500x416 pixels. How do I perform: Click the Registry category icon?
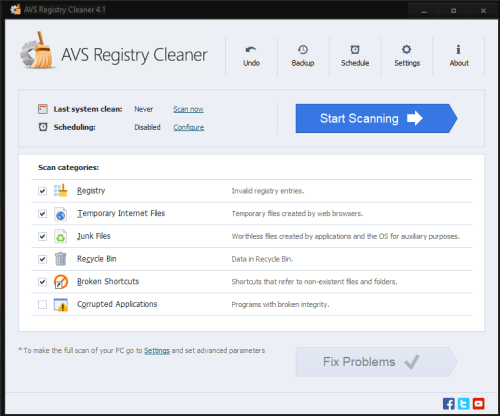(x=61, y=190)
